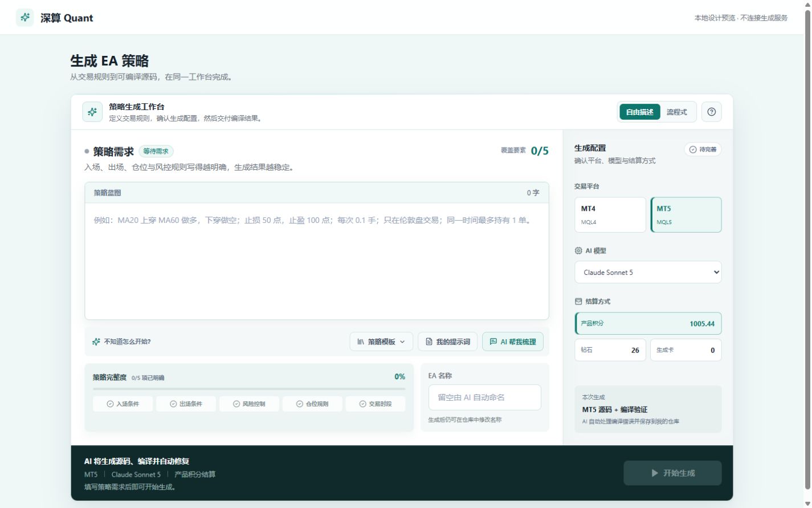Screen dimensions: 812x508
Task: Click the 本地设计预览 · 不连接生成服务 notice
Action: click(741, 18)
